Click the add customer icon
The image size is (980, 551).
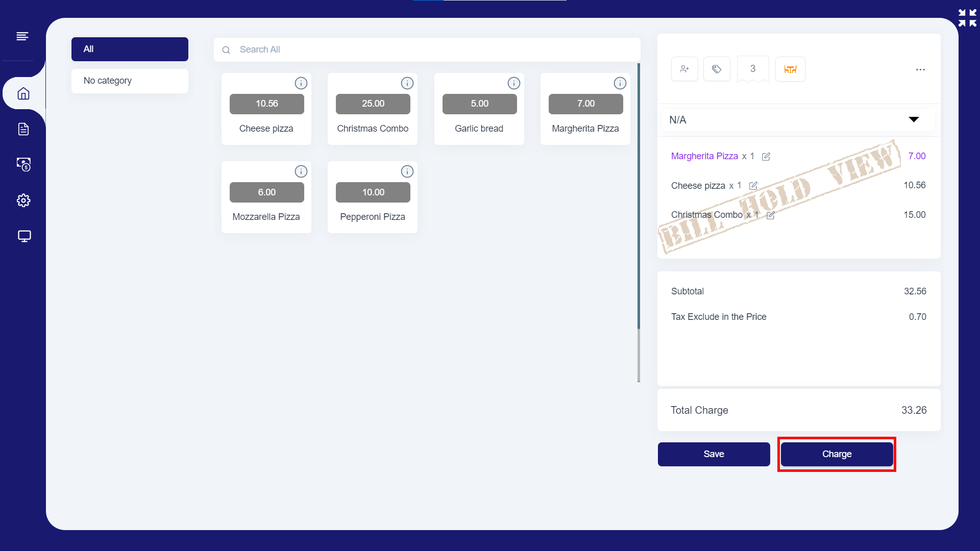pos(684,69)
